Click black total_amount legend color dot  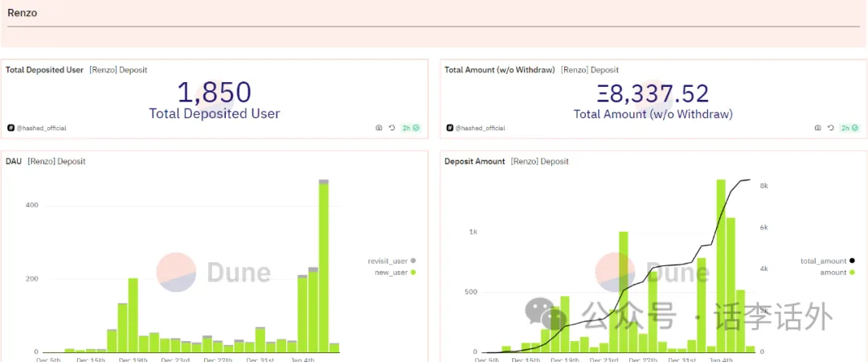pyautogui.click(x=853, y=261)
